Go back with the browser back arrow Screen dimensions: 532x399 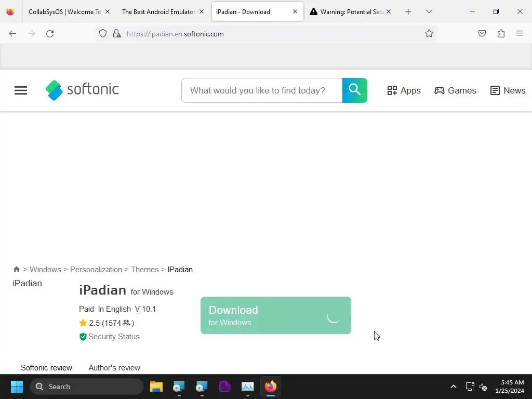[x=12, y=34]
